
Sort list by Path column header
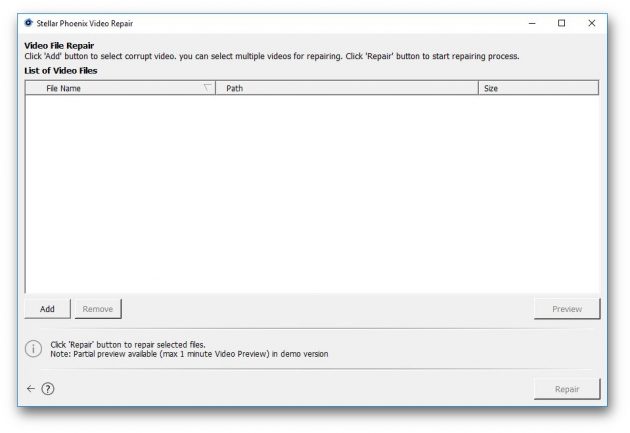(x=347, y=88)
